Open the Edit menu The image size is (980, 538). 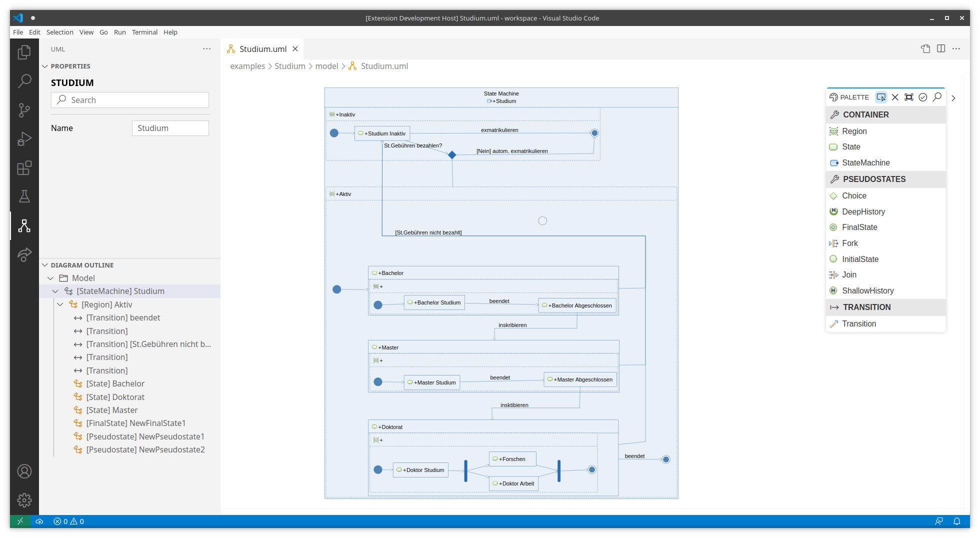[x=34, y=32]
